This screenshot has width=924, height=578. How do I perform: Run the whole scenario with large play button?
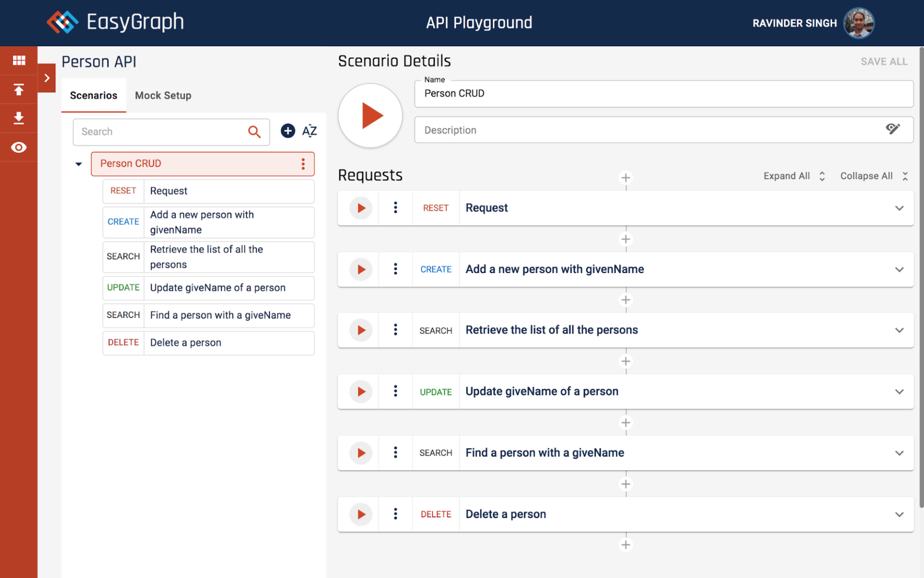[x=370, y=116]
